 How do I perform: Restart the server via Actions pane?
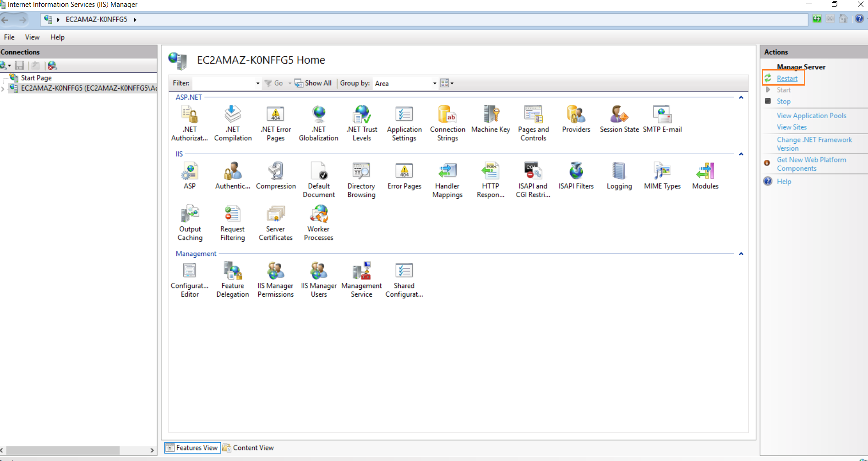click(x=786, y=78)
